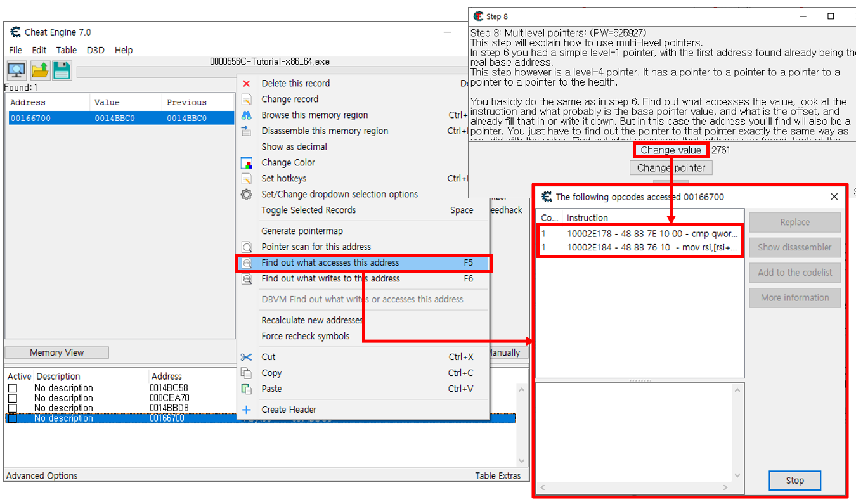Click the Address column header in results

point(48,102)
